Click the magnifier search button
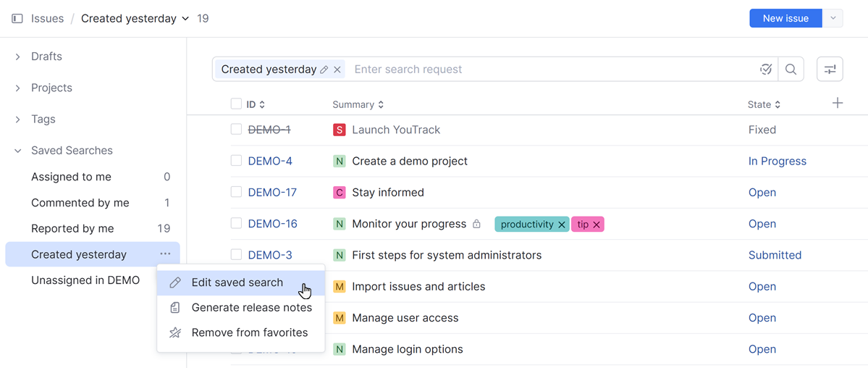Viewport: 868px width, 368px height. pos(791,70)
